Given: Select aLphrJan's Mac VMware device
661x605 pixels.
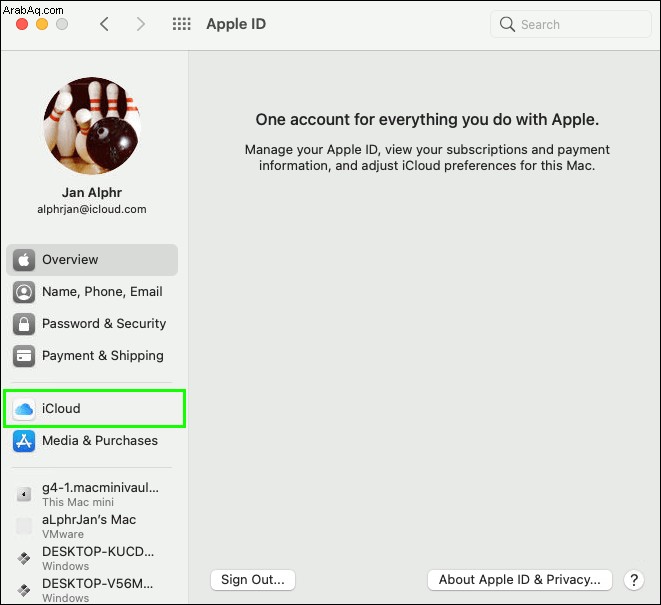Looking at the screenshot, I should pos(92,526).
